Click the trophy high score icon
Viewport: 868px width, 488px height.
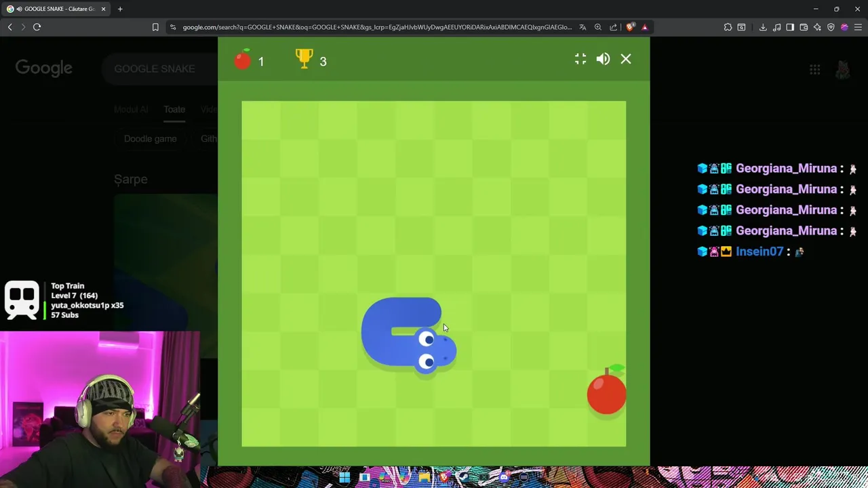coord(304,59)
